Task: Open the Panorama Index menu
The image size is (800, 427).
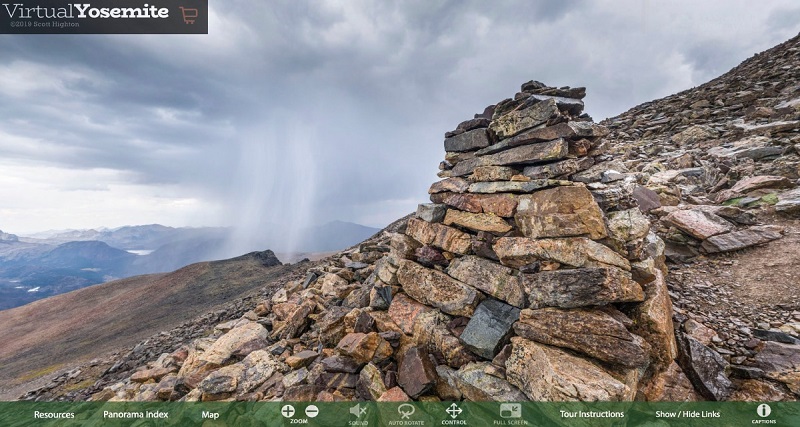Action: [x=136, y=415]
